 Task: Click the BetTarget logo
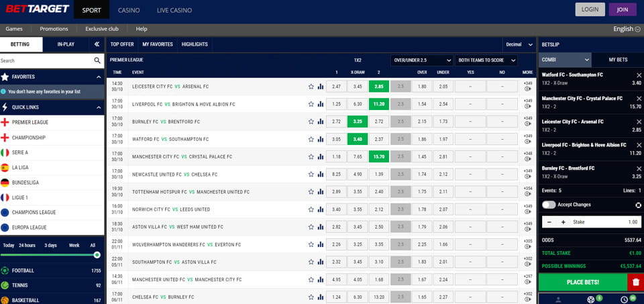[37, 9]
